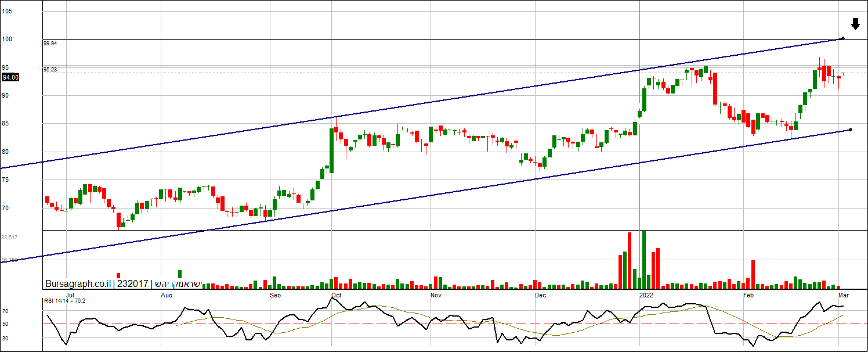Viewport: 868px width, 352px height.
Task: Click the 2022 date axis label
Action: point(646,295)
